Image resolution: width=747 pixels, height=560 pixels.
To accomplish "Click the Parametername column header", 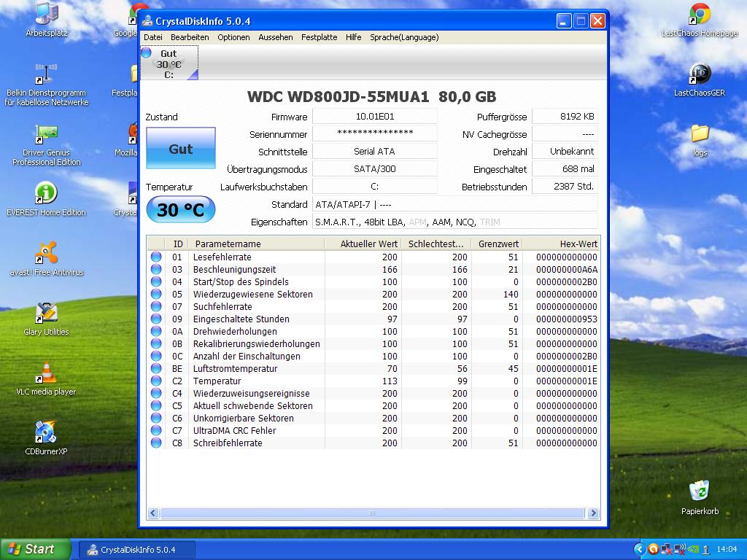I will pos(258,244).
